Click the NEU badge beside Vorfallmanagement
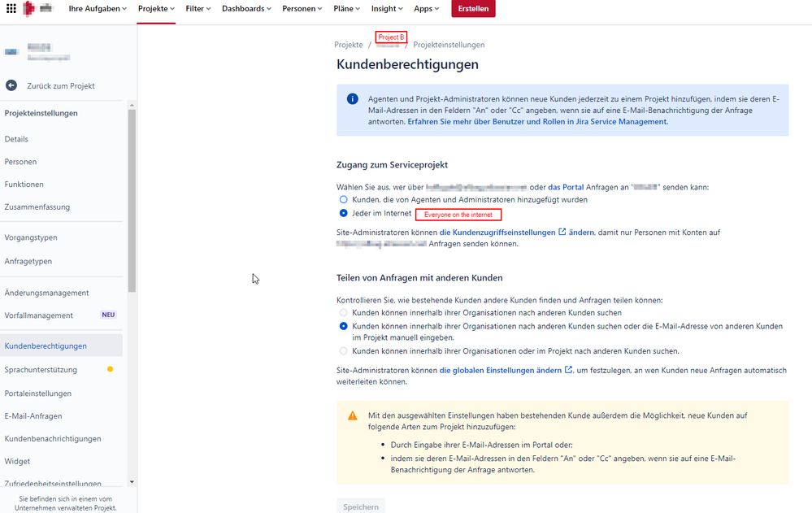The image size is (812, 513). [x=108, y=315]
